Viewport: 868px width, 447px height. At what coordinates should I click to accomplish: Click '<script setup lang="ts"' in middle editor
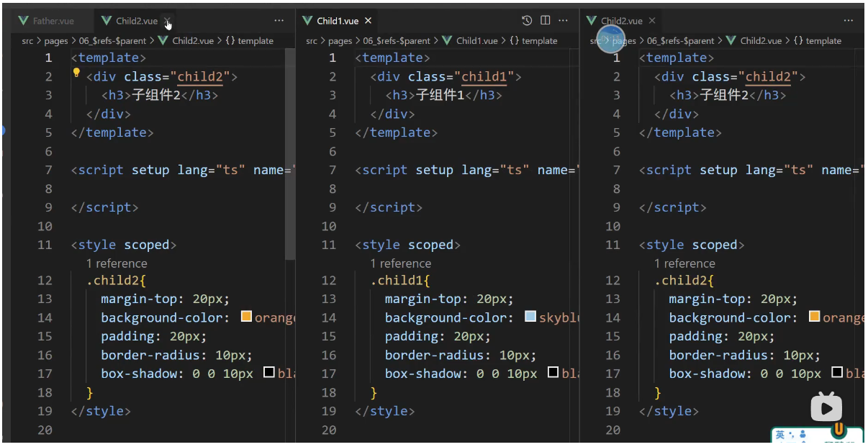[443, 170]
